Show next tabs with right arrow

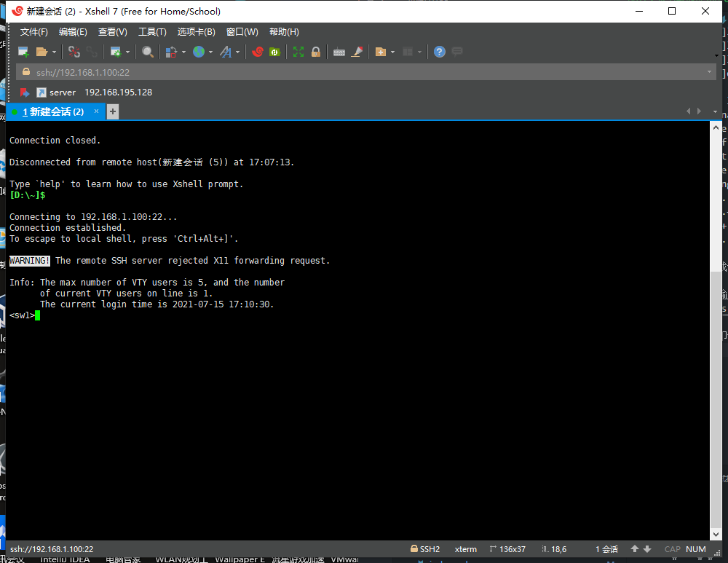pyautogui.click(x=699, y=111)
